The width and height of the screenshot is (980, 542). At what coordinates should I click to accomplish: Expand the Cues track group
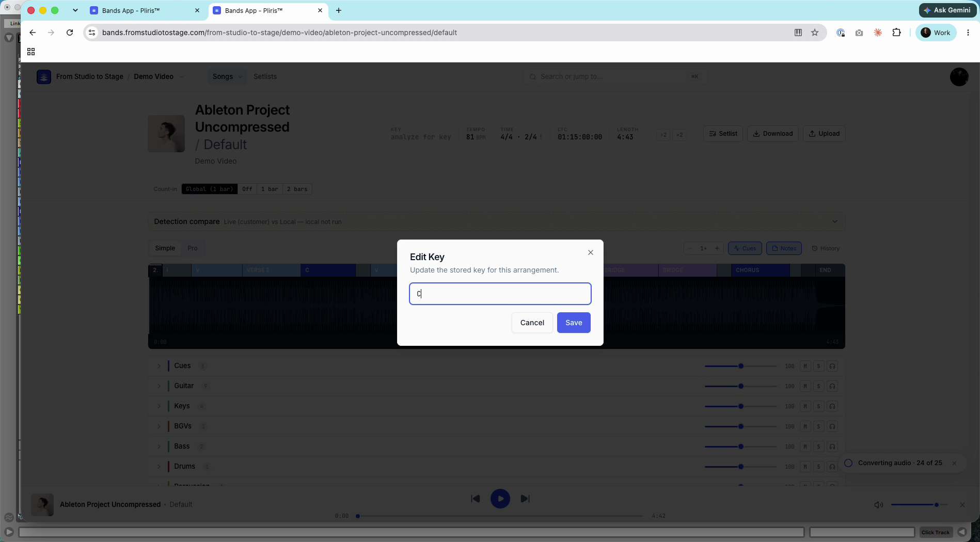[159, 366]
